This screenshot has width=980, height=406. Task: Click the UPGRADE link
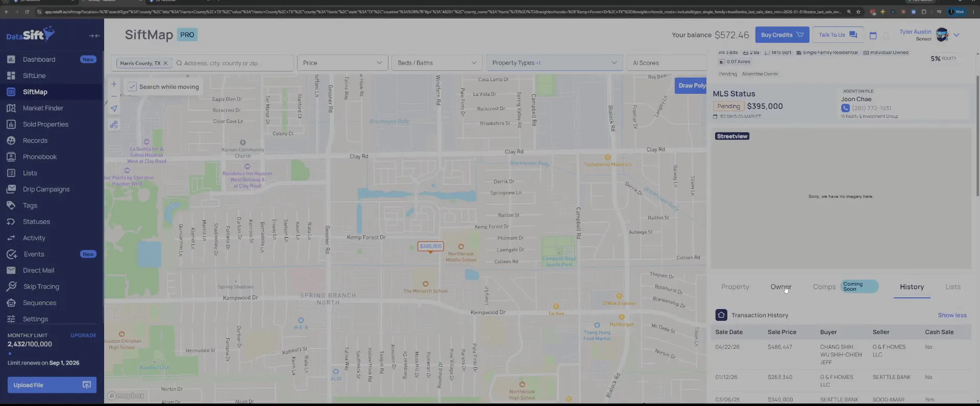83,336
